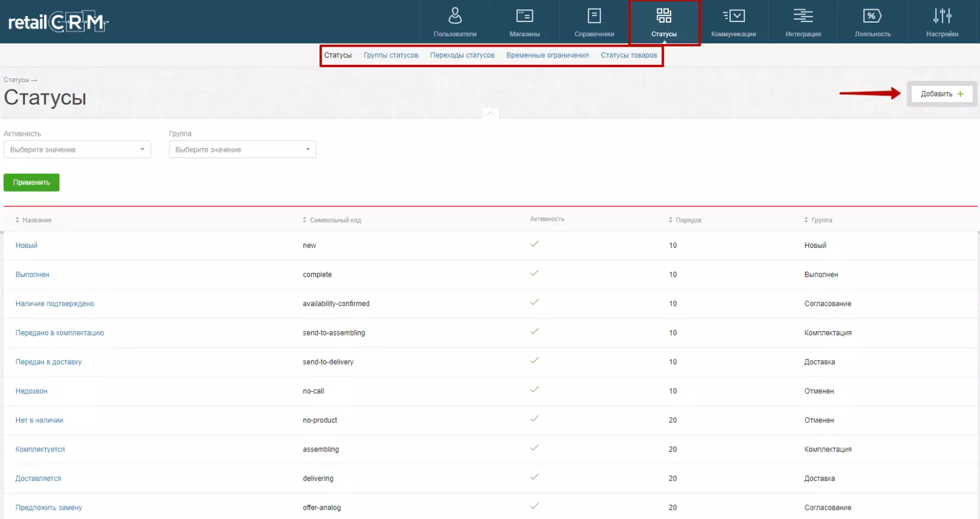Sort table by Название column
Viewport: 980px width, 519px height.
pos(34,220)
